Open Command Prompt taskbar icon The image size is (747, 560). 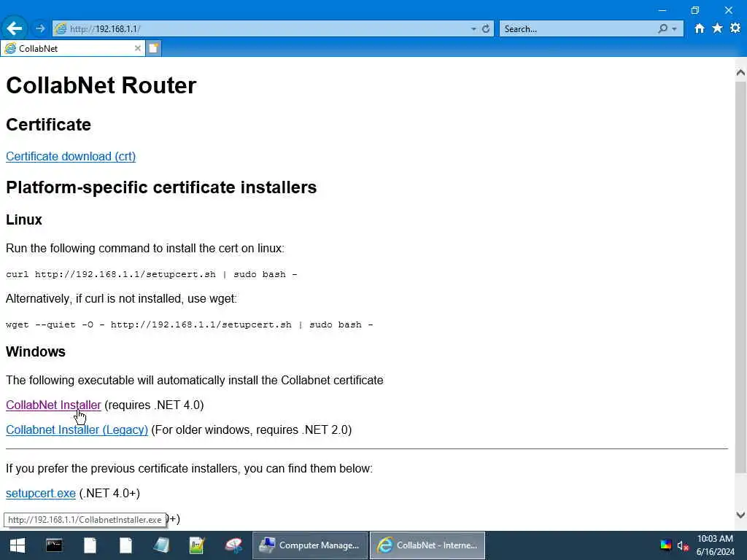(x=54, y=545)
